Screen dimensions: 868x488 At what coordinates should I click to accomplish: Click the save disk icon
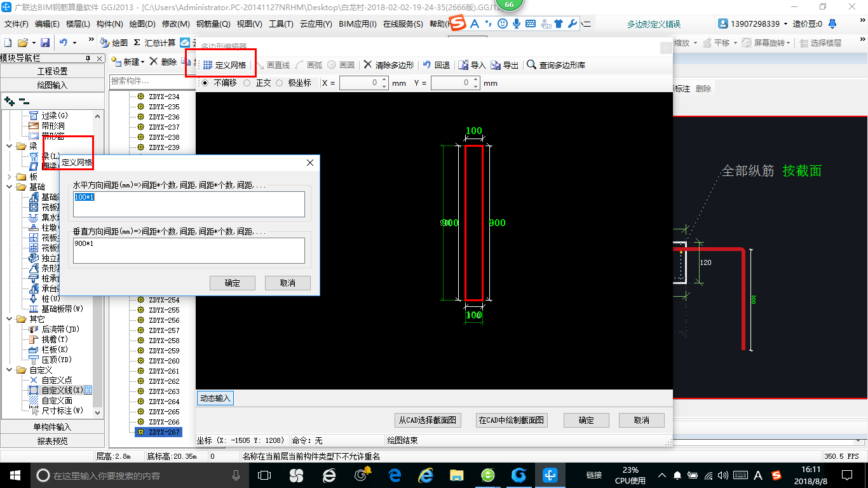44,43
